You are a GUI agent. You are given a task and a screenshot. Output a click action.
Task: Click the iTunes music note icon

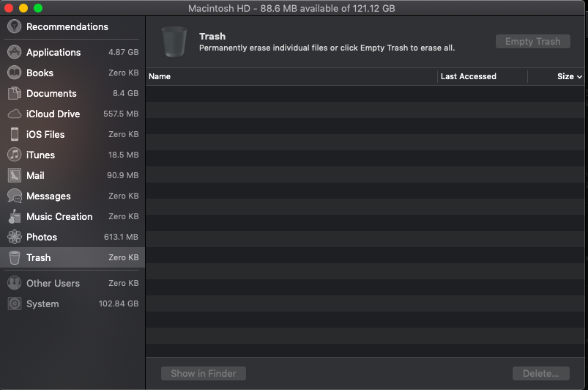[x=14, y=155]
